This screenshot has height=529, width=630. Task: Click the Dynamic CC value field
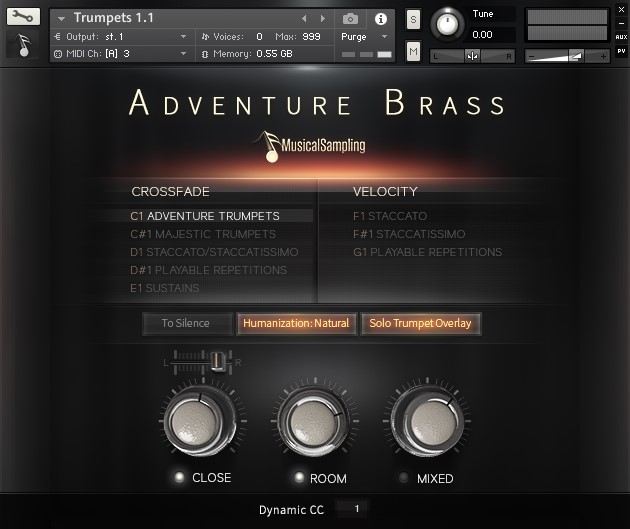[356, 508]
